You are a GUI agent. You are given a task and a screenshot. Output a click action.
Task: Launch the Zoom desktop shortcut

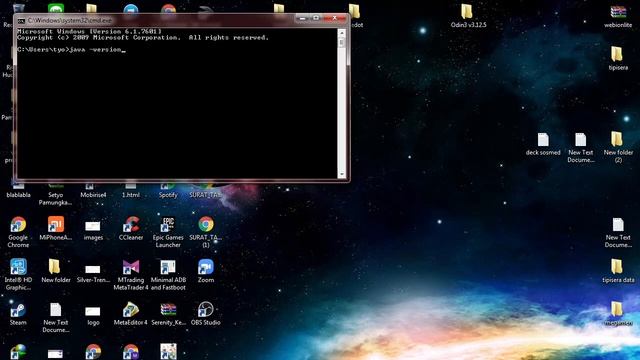click(206, 271)
